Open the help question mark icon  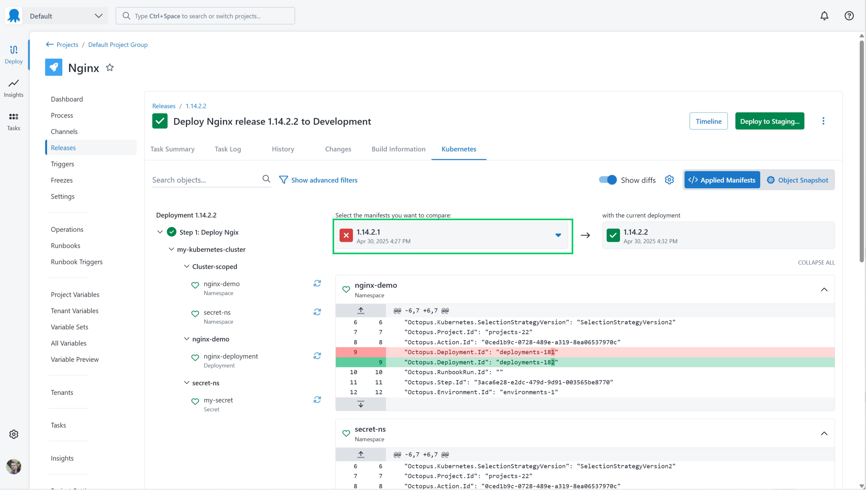pos(849,16)
